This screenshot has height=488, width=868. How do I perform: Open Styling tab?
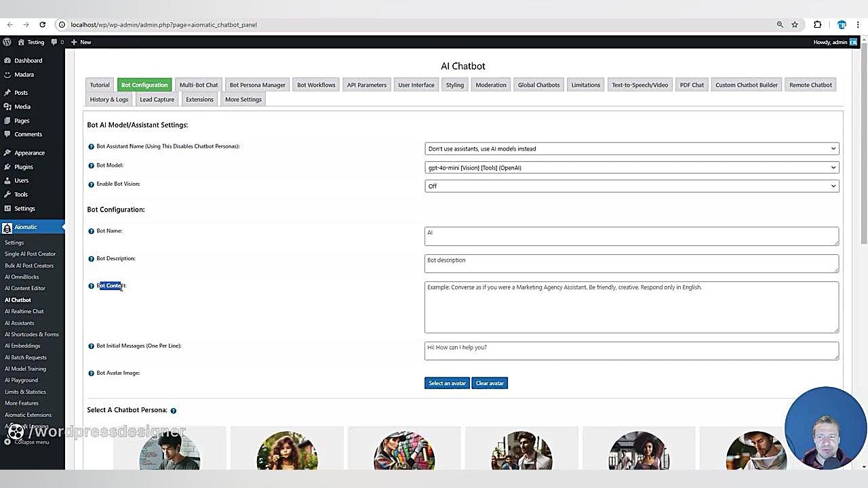[x=455, y=85]
